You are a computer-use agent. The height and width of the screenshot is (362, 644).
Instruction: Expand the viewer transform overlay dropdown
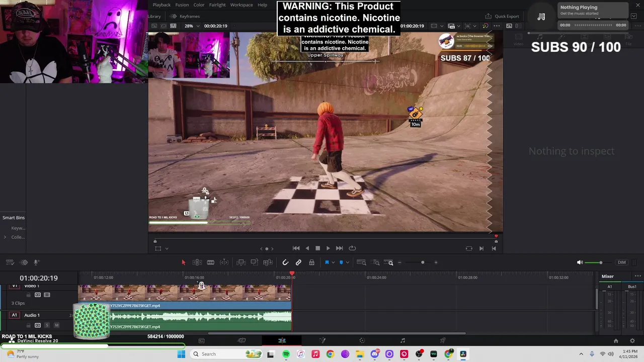tap(167, 248)
